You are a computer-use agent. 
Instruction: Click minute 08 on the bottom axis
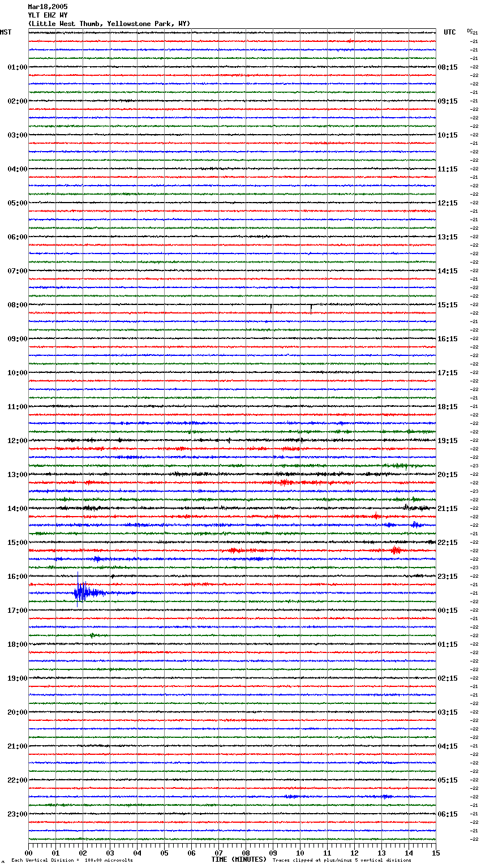tap(246, 853)
